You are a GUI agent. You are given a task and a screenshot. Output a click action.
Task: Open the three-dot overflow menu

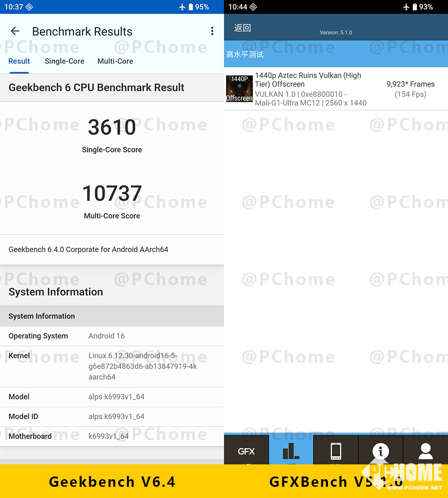(212, 31)
